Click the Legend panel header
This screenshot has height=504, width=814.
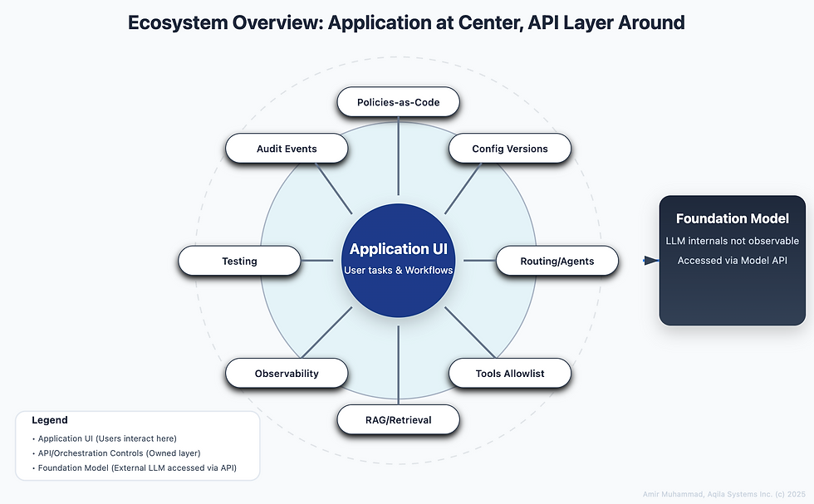tap(50, 420)
